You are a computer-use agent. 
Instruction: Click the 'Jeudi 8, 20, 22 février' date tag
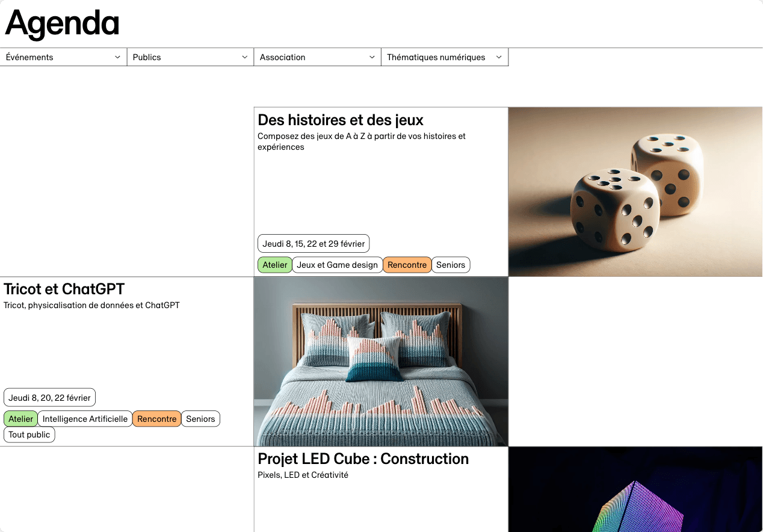[x=50, y=398]
